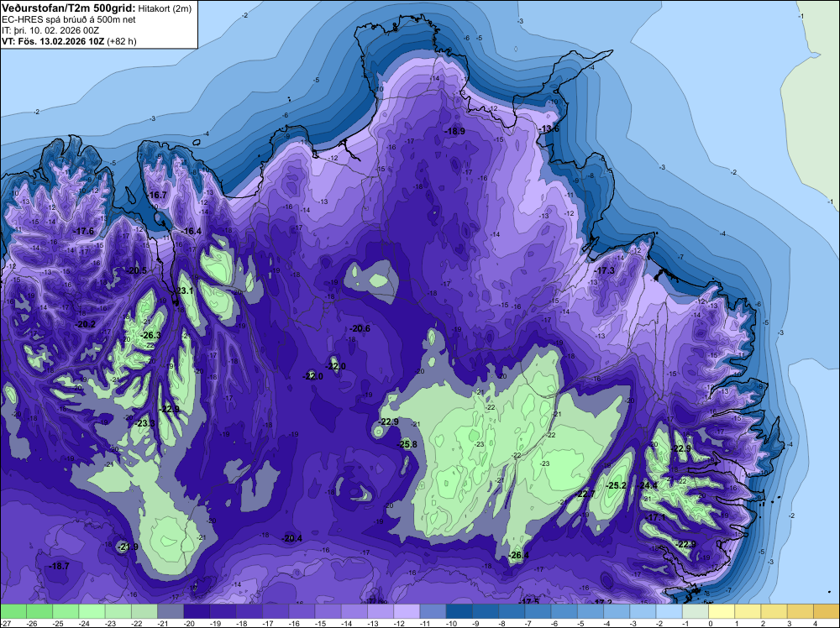Click the -23.3 temperature value on the map

click(x=144, y=423)
